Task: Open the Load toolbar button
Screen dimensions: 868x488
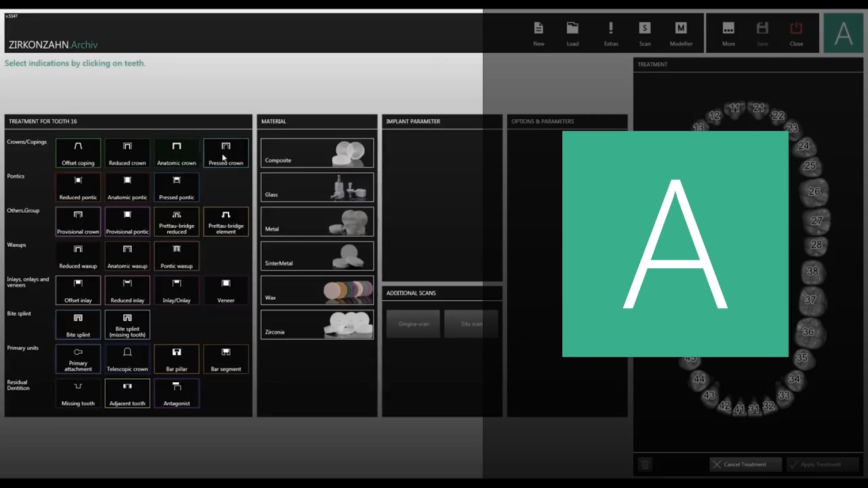Action: pyautogui.click(x=573, y=34)
